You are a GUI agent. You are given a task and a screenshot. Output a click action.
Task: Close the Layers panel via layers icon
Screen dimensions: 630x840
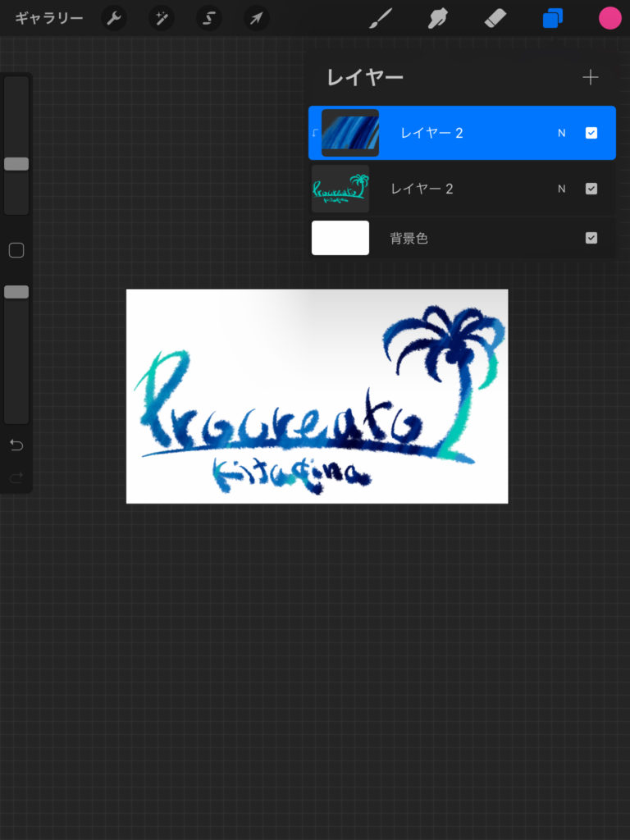[x=552, y=19]
